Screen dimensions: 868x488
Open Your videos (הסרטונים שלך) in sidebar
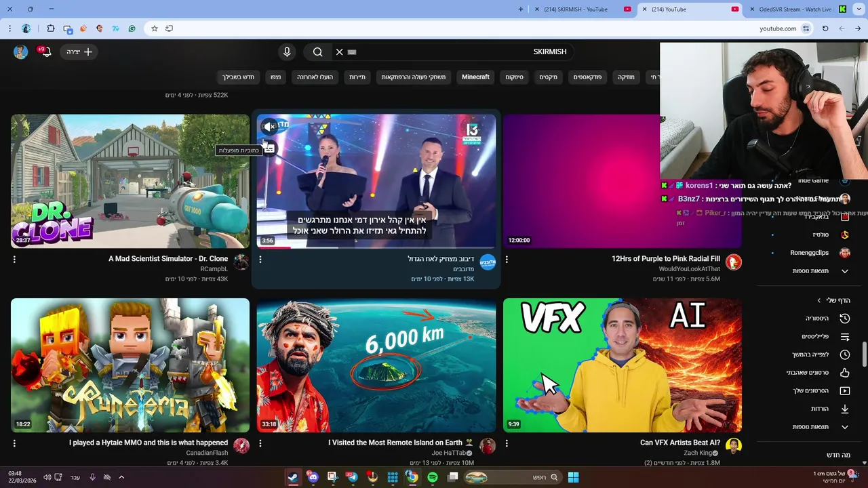coord(810,391)
